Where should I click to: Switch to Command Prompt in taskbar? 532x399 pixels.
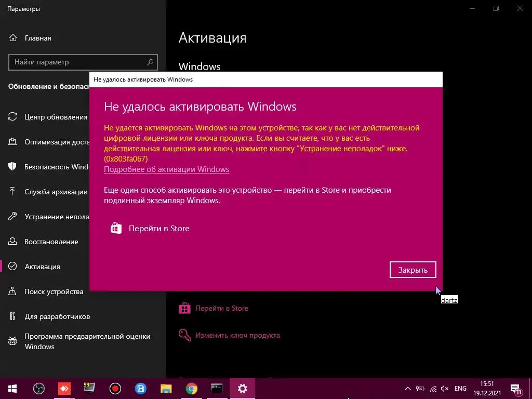click(217, 389)
